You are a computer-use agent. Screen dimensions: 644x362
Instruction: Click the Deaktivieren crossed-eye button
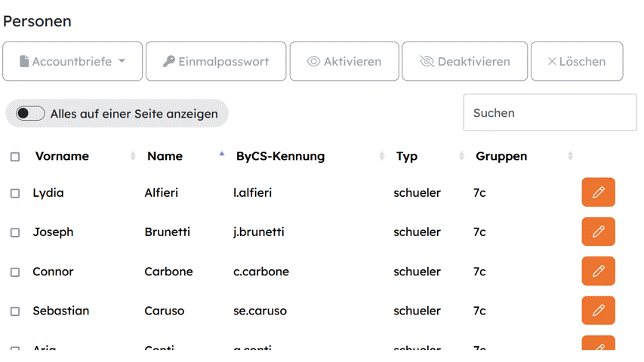coord(464,61)
